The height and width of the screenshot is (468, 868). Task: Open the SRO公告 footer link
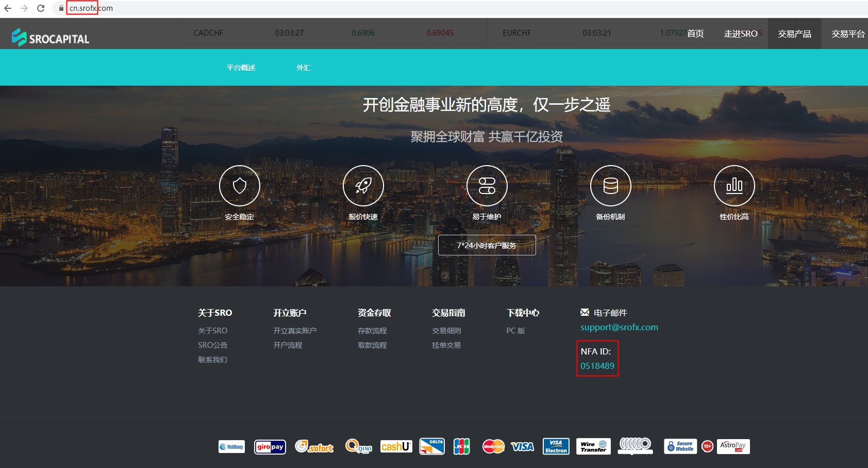coord(212,345)
